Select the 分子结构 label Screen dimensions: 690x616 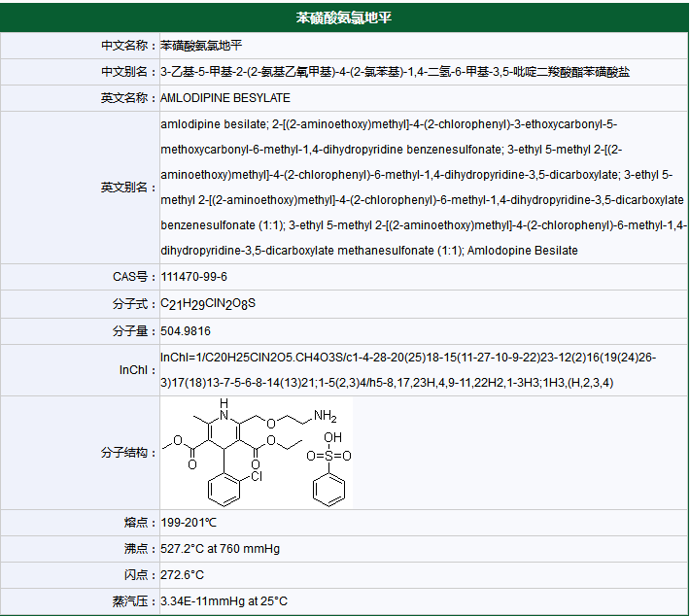[127, 453]
